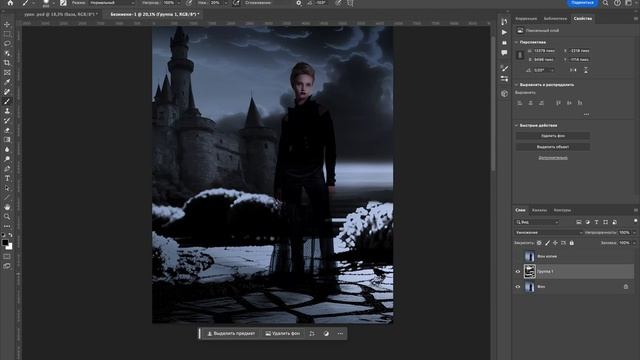The height and width of the screenshot is (360, 640).
Task: Select the Eraser tool
Action: coord(7,130)
